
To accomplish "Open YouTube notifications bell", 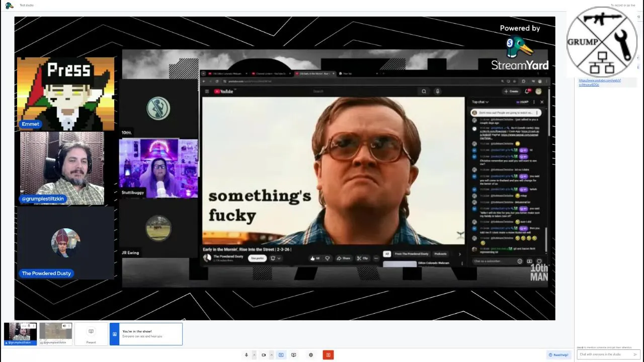I will pos(527,92).
